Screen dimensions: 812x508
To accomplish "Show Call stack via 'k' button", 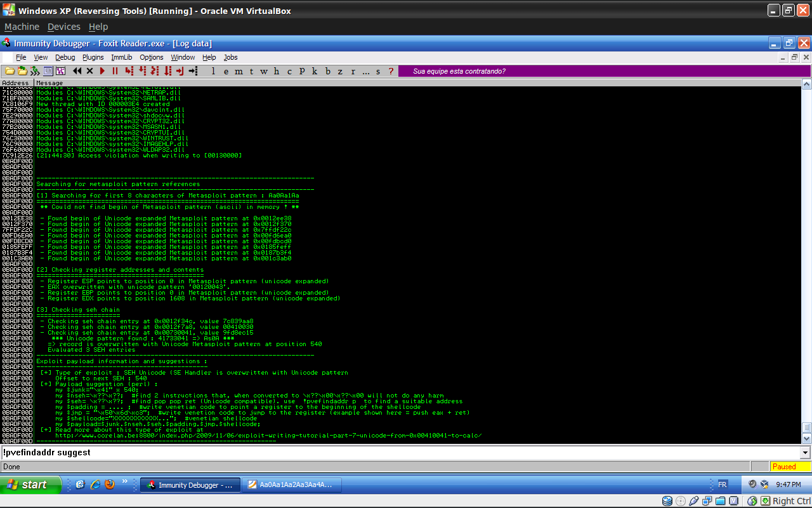I will (315, 71).
